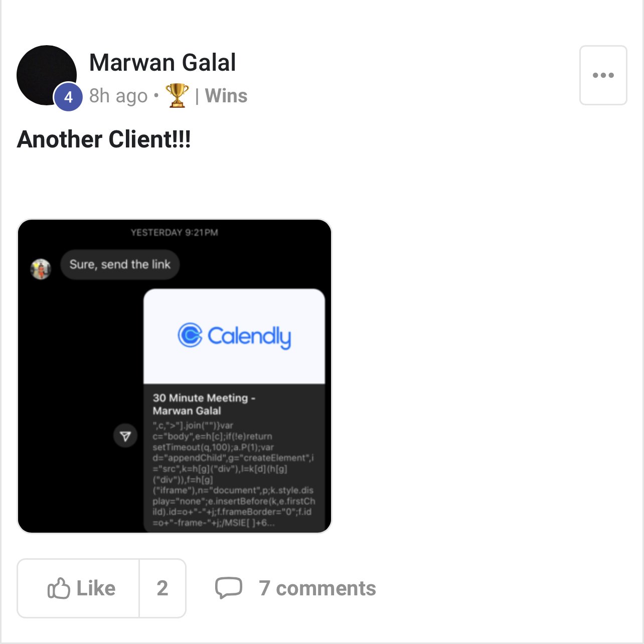
Task: Click the Calendly logo in the screenshot
Action: coord(234,336)
